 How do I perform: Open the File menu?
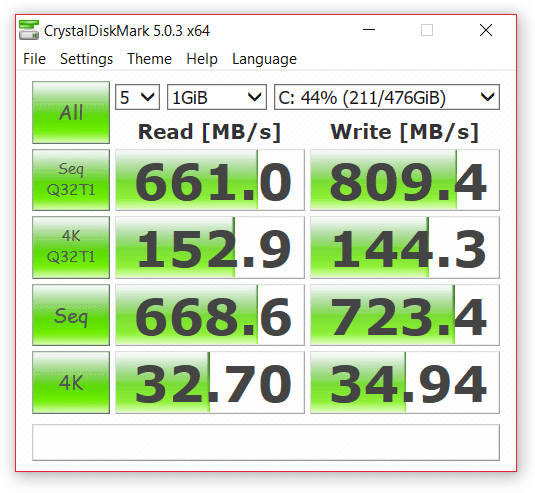point(34,59)
